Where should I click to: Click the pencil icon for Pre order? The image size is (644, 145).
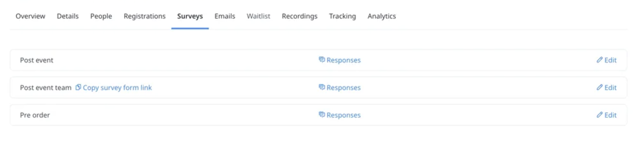point(599,115)
